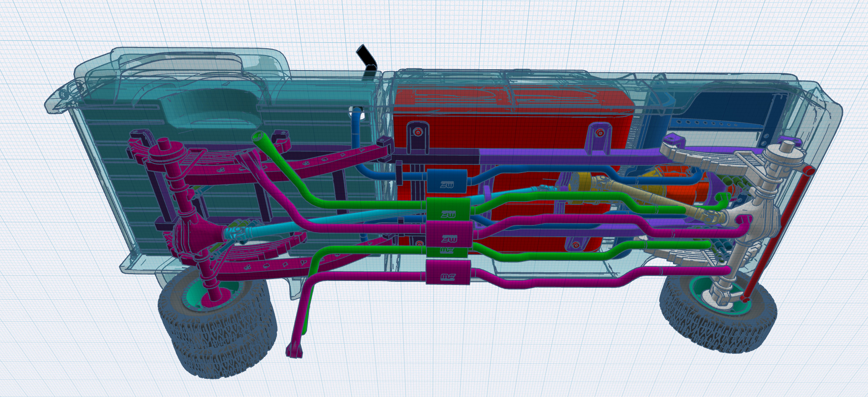Click the magenta tailpipe tip at bottom

pos(294,350)
